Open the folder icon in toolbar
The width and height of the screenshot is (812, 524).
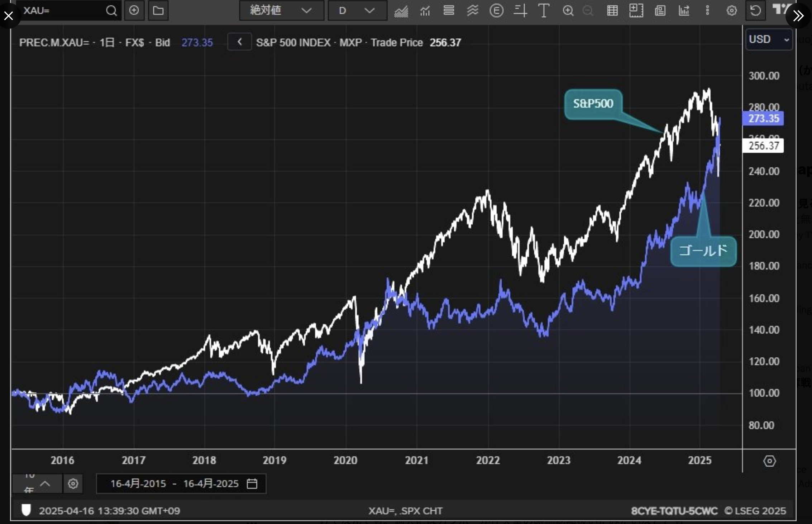pos(158,10)
